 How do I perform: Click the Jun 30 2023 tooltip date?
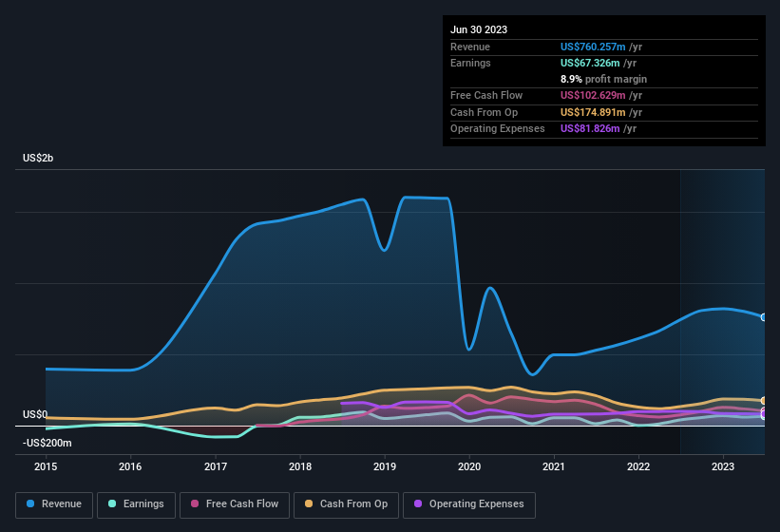click(479, 29)
